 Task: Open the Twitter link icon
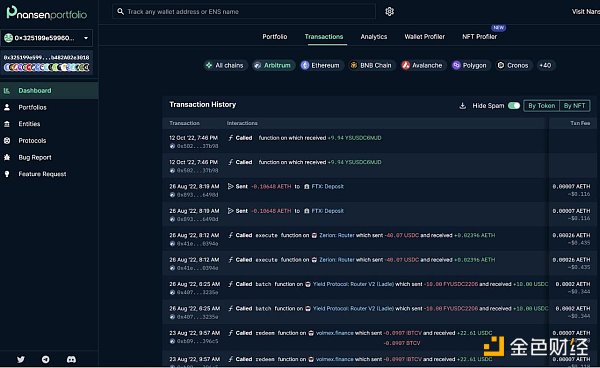21,359
